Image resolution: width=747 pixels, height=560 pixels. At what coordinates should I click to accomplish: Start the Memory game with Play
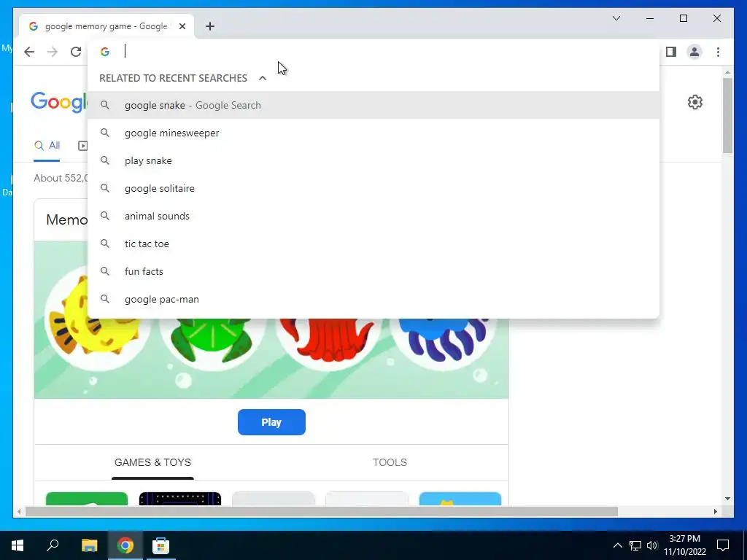(x=271, y=422)
